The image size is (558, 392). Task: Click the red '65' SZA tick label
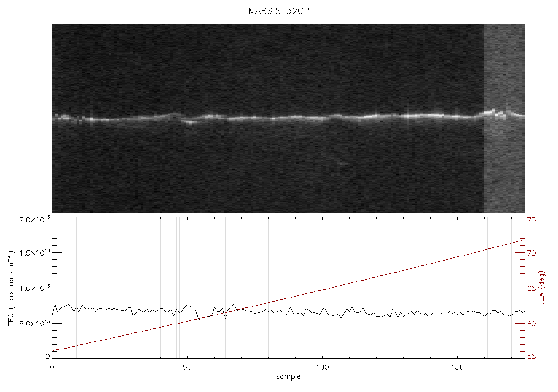pos(532,288)
